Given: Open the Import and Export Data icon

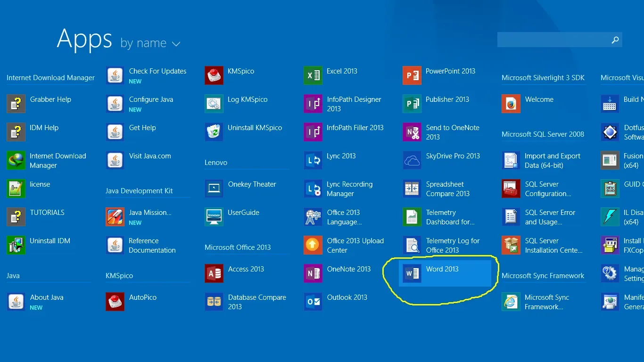Looking at the screenshot, I should point(511,160).
